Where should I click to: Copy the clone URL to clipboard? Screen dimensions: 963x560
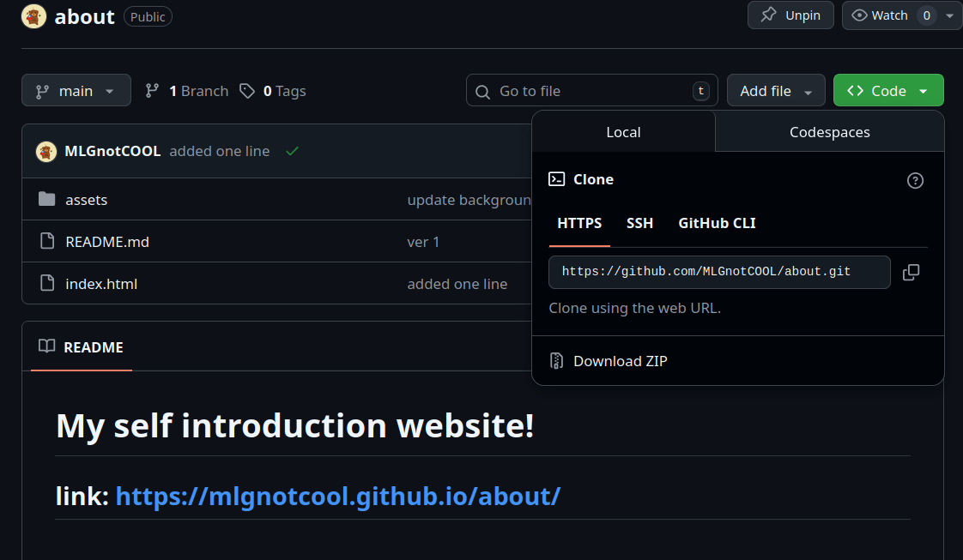pos(911,273)
